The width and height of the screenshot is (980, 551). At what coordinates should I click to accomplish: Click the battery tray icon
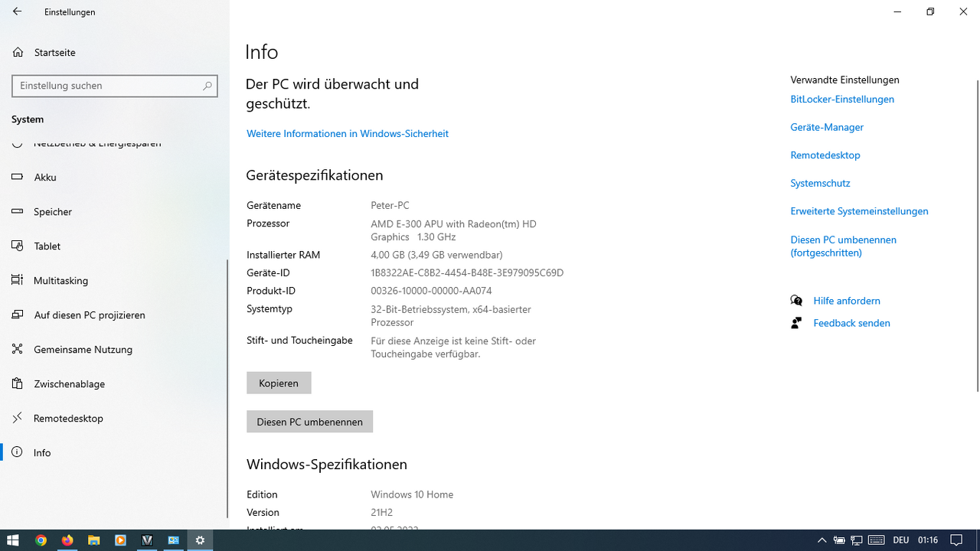pos(839,540)
